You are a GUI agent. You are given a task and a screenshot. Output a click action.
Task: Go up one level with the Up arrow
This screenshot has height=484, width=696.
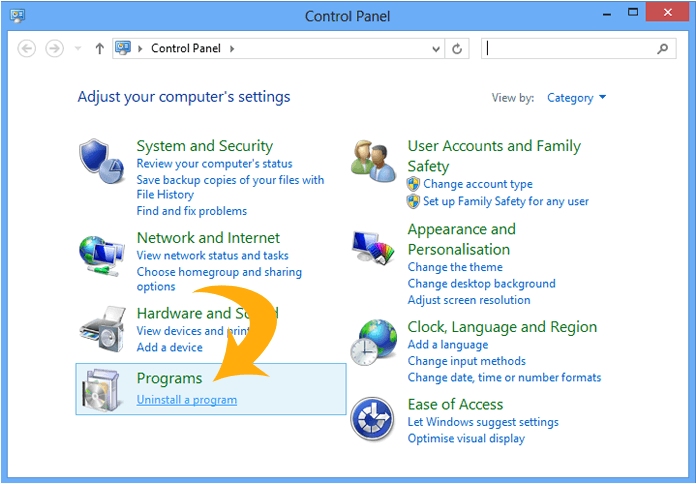99,48
